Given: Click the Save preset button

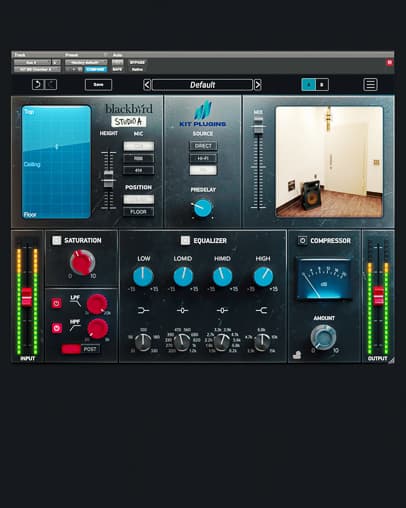Looking at the screenshot, I should [98, 85].
